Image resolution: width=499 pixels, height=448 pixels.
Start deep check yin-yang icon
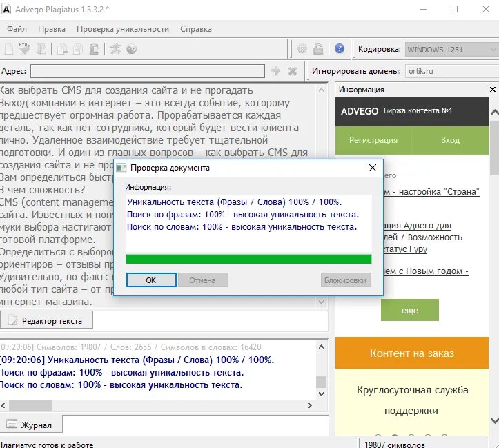[x=131, y=49]
